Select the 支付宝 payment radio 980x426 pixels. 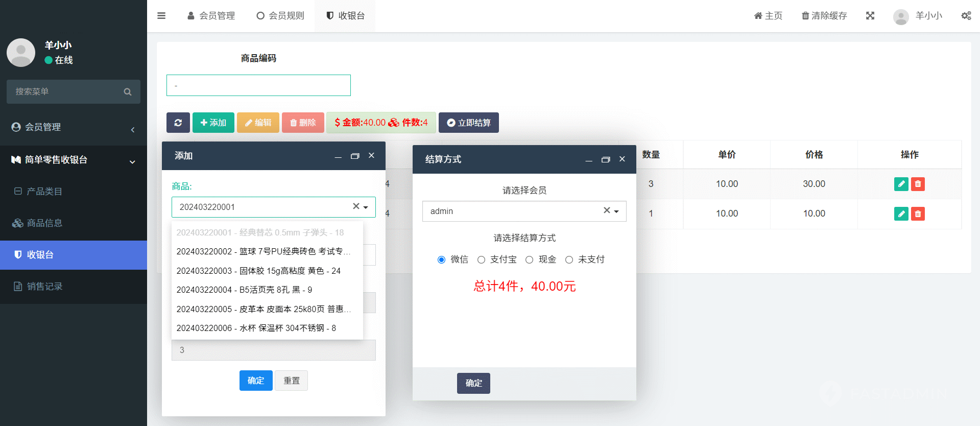click(x=481, y=259)
